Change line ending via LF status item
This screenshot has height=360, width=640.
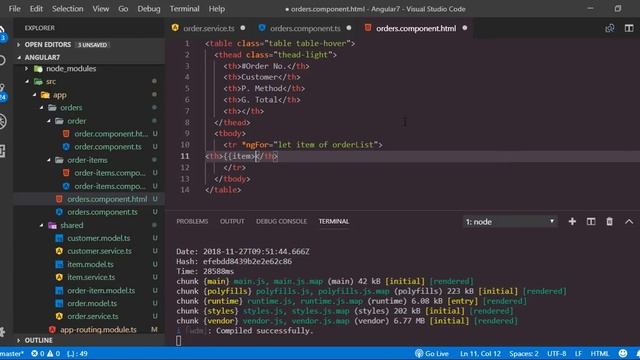(578, 353)
